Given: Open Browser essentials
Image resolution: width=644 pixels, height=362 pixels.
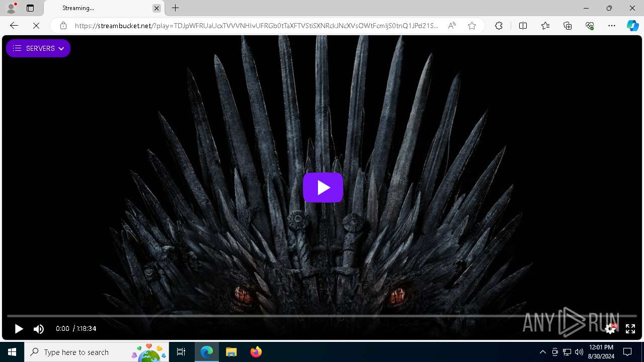Looking at the screenshot, I should pos(590,26).
